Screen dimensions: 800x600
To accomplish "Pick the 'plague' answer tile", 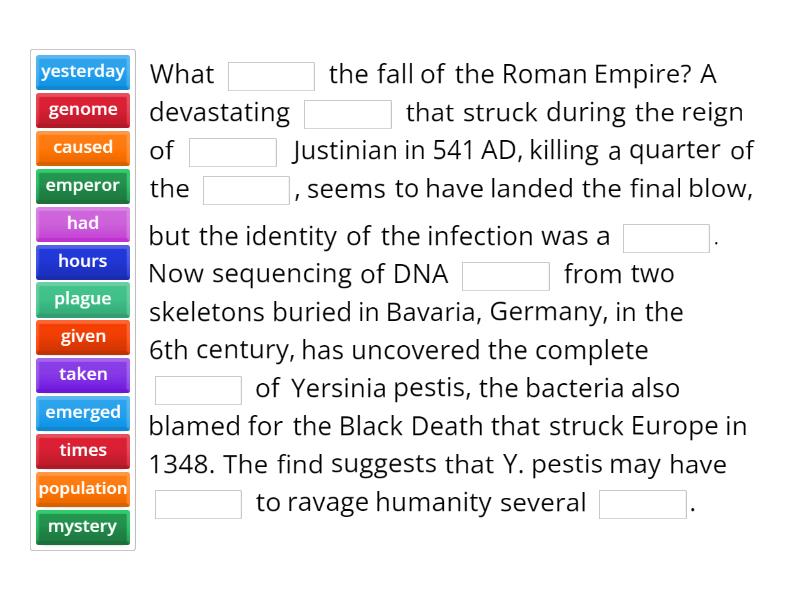I will point(82,299).
